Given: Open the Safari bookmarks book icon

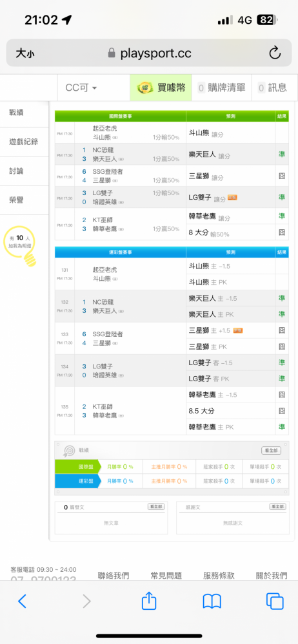Looking at the screenshot, I should (x=212, y=601).
